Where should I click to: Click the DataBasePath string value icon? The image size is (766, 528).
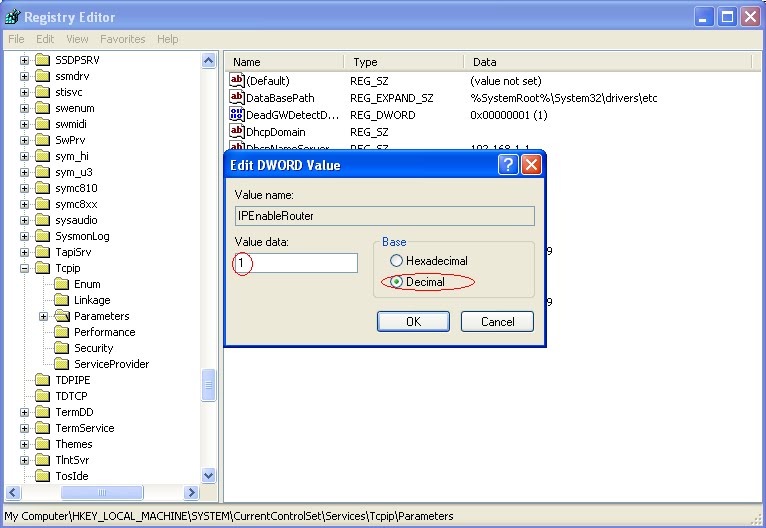pos(236,97)
